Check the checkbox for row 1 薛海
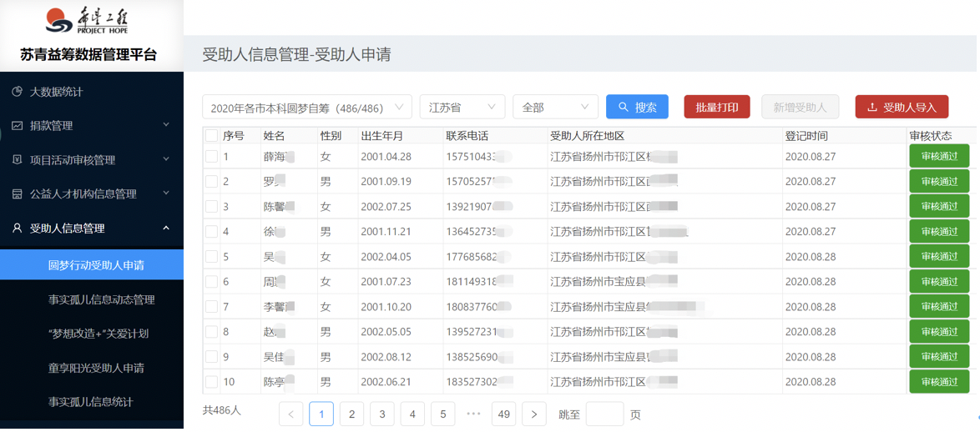Screen dimensions: 980x432 (x=212, y=157)
